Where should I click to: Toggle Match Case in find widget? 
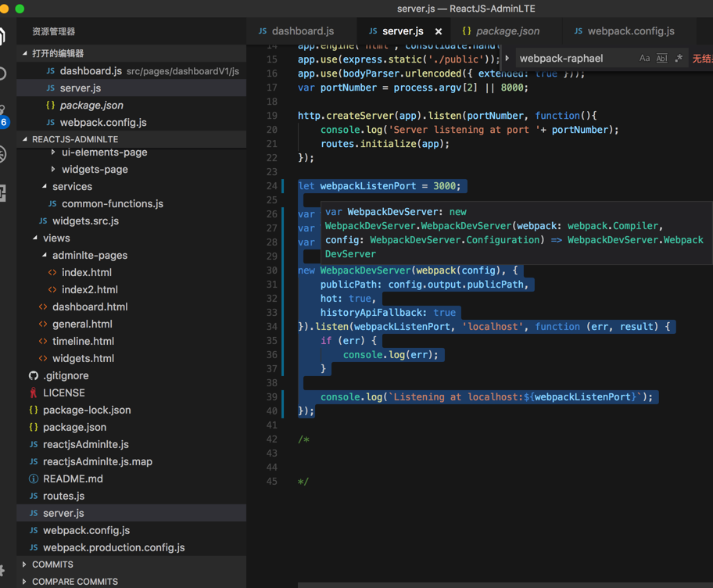point(644,59)
